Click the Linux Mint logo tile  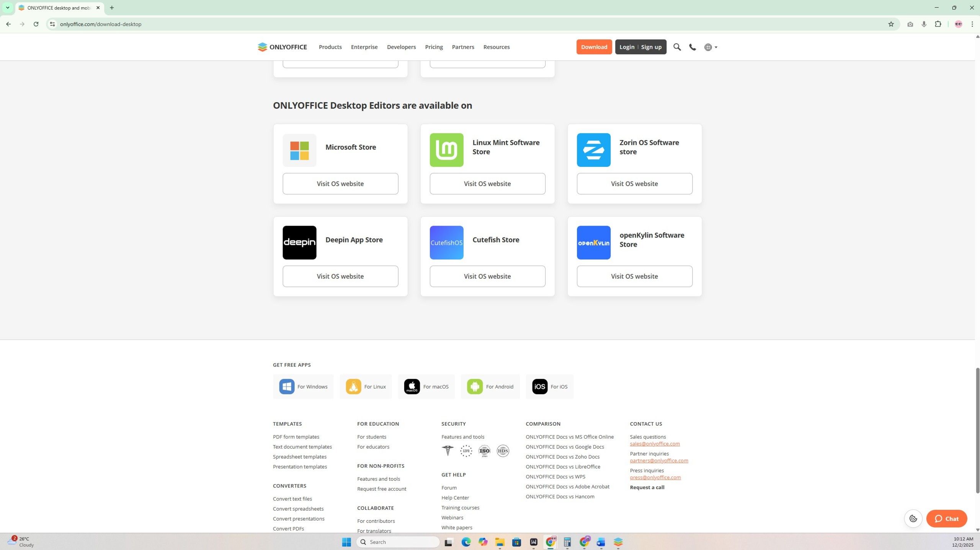click(446, 150)
